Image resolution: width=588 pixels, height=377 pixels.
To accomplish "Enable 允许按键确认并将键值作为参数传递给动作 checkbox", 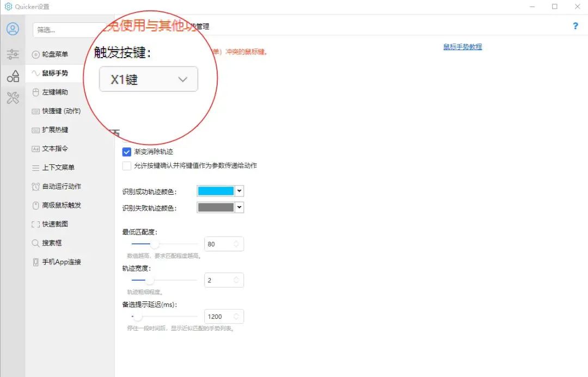I will pyautogui.click(x=127, y=165).
